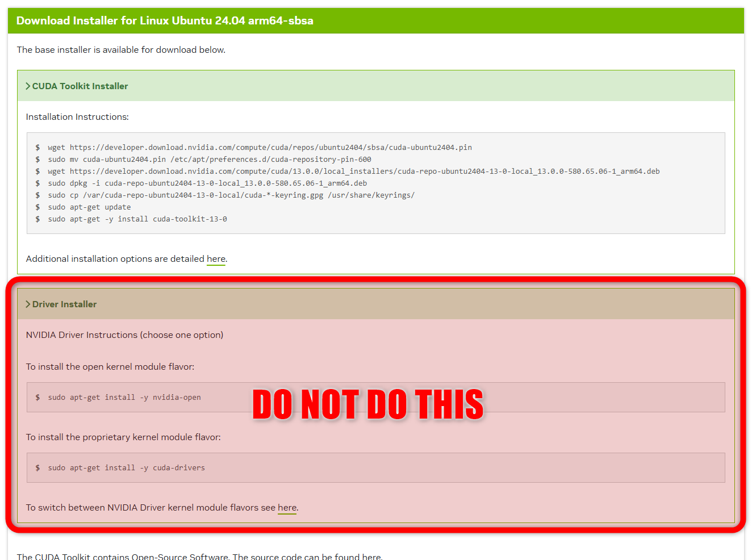Follow the 'here' link about switching kernel module flavors

(287, 508)
